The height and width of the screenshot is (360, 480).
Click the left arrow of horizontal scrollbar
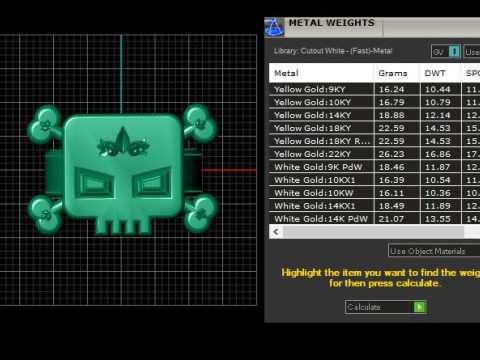[276, 232]
